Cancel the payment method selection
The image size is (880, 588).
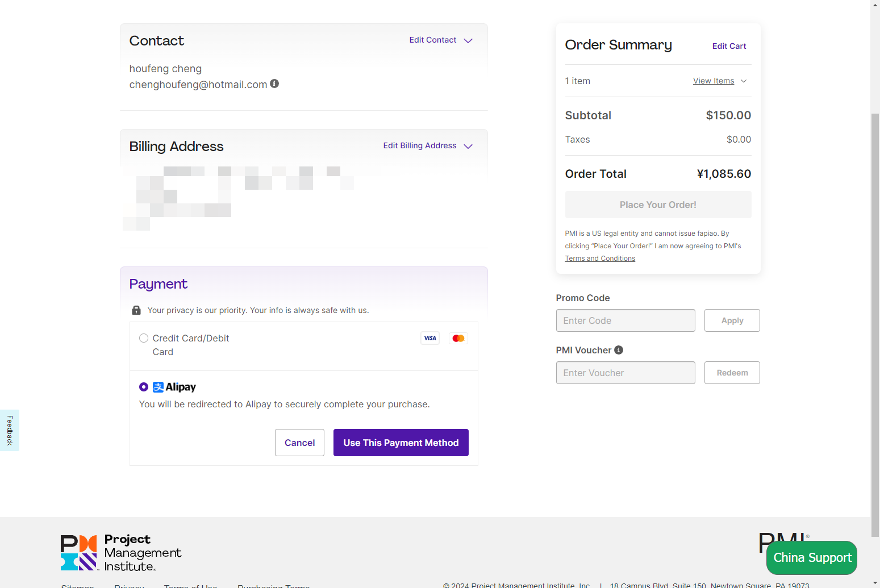click(x=299, y=443)
